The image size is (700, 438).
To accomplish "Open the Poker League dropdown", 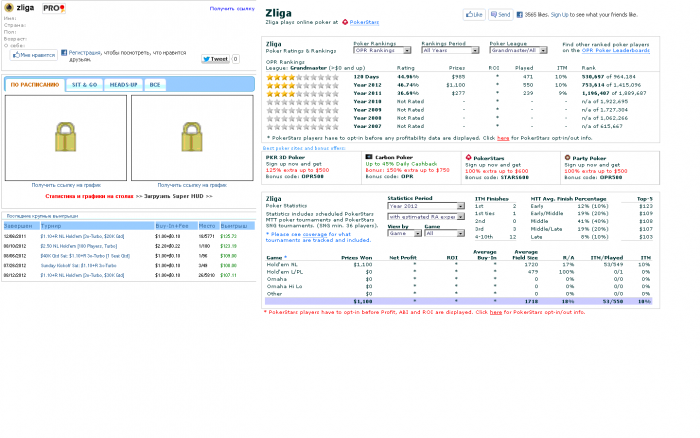I will coord(518,50).
